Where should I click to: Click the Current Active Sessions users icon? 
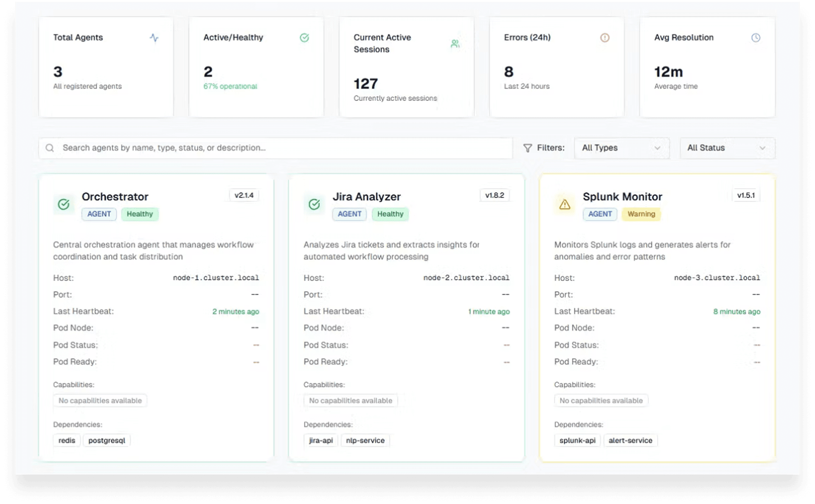point(455,43)
